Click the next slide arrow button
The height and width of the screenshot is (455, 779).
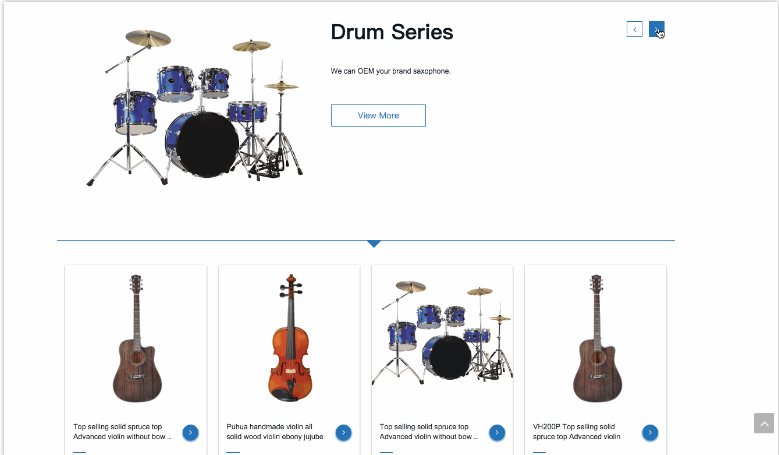(x=657, y=29)
